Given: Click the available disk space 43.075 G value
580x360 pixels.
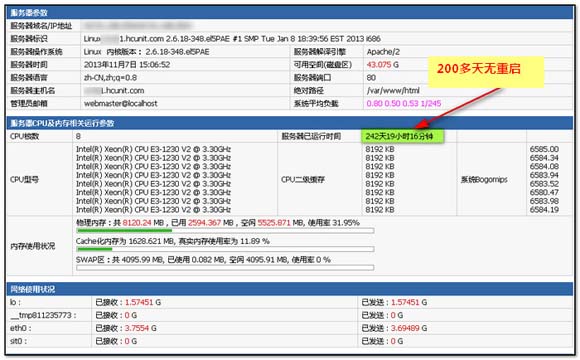Looking at the screenshot, I should (x=382, y=65).
